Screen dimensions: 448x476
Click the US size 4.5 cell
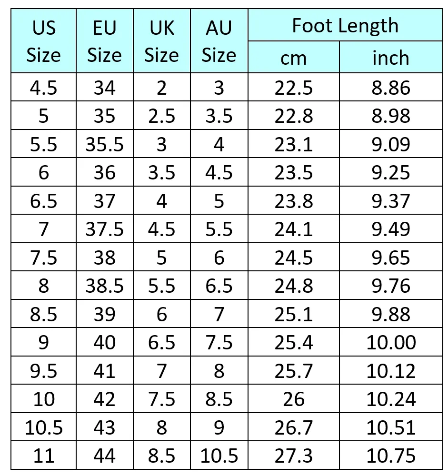43,87
